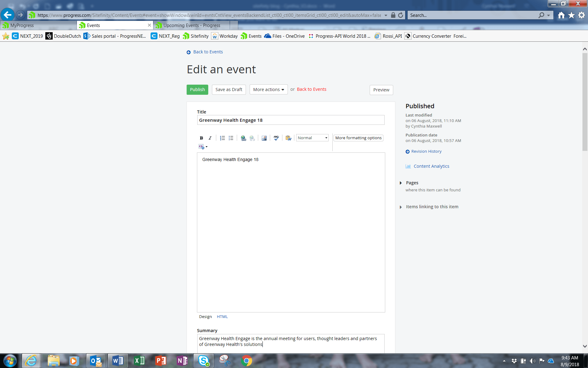Click the scrollbar down arrow
Screen dimensions: 588x368
[585, 346]
